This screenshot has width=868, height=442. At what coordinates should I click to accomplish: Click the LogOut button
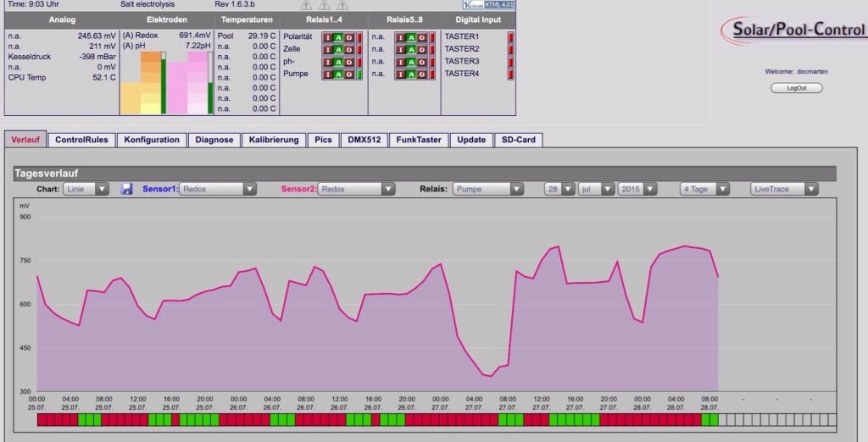coord(797,88)
